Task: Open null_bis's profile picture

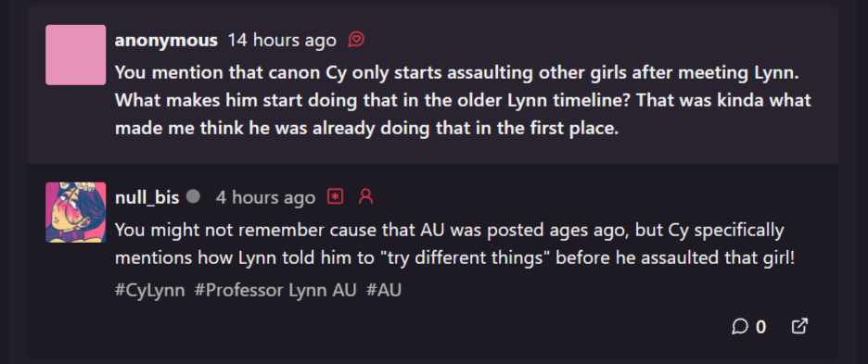Action: [x=76, y=212]
